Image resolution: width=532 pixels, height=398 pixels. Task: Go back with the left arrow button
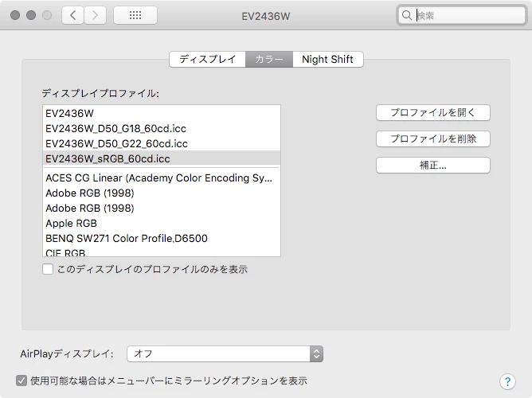click(x=72, y=15)
